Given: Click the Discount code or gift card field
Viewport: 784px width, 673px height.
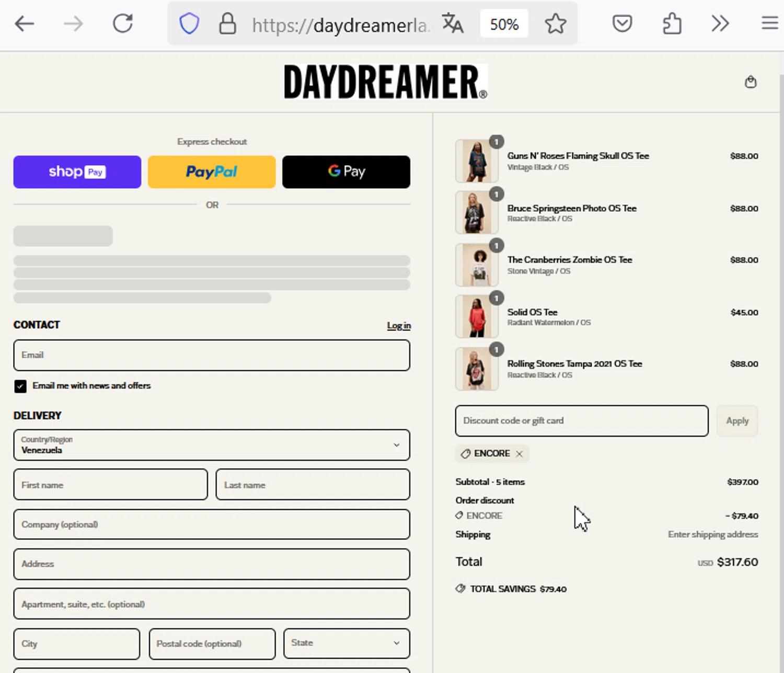Looking at the screenshot, I should click(582, 421).
